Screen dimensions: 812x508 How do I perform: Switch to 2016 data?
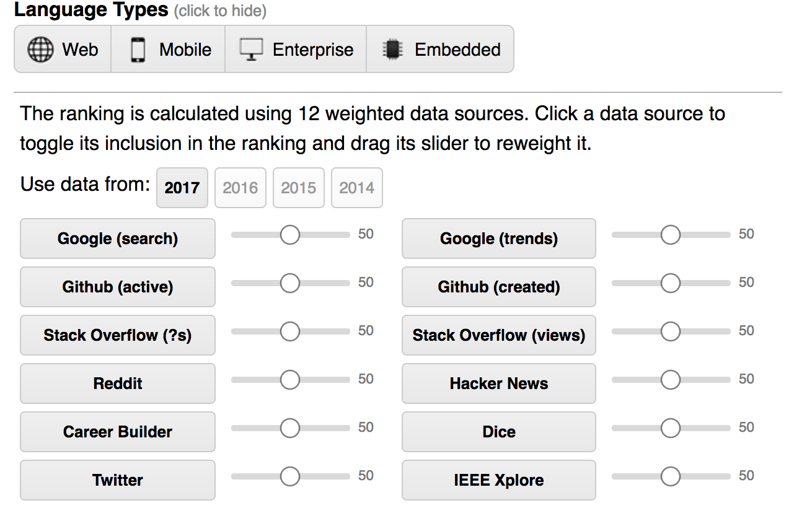[x=241, y=188]
